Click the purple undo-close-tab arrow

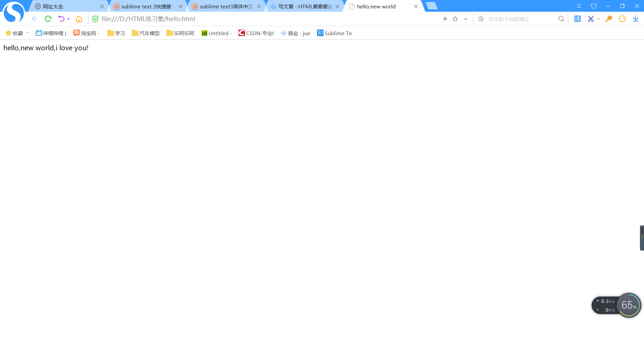point(61,19)
